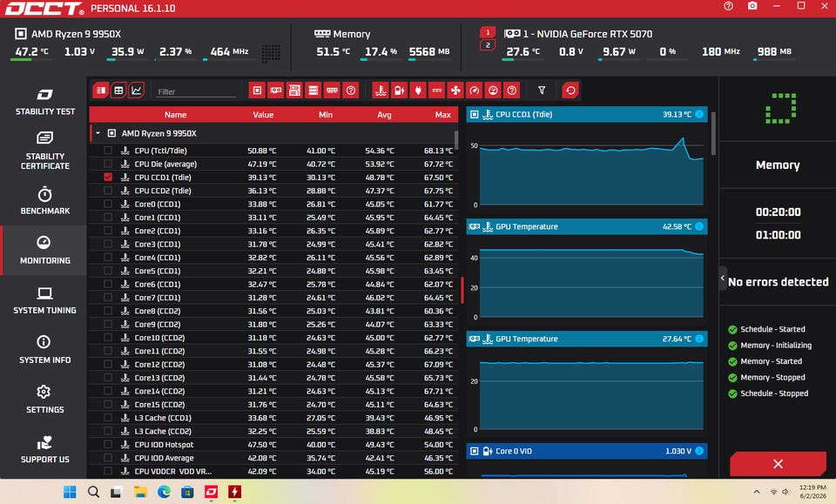The image size is (836, 504).
Task: Toggle temperature sensor type filter
Action: [381, 91]
